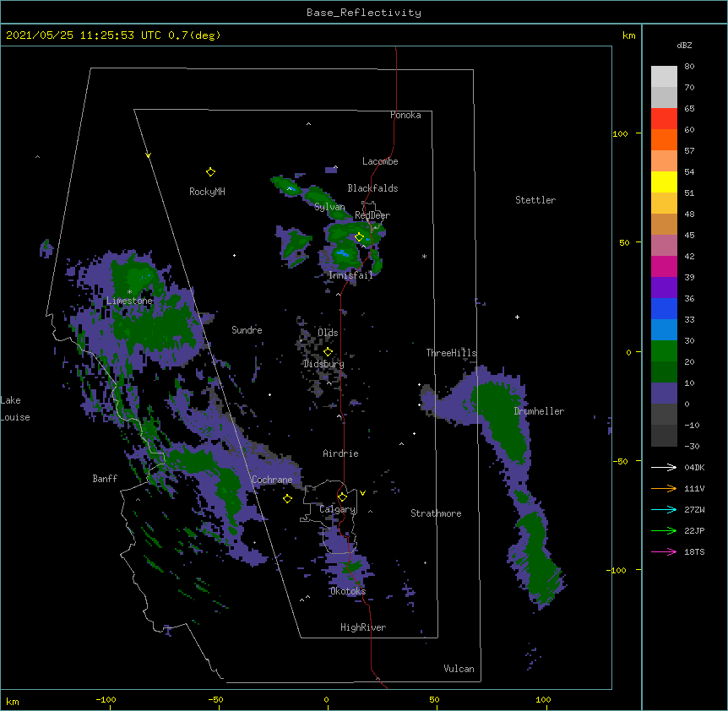Click the Lake Louise label

click(15, 409)
